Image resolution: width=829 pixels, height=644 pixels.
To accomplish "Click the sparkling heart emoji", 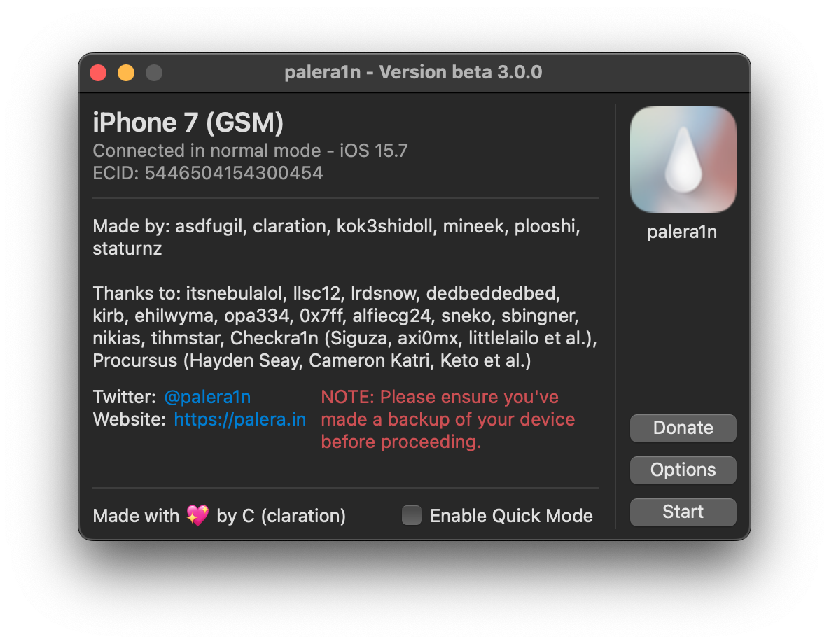I will click(x=197, y=515).
